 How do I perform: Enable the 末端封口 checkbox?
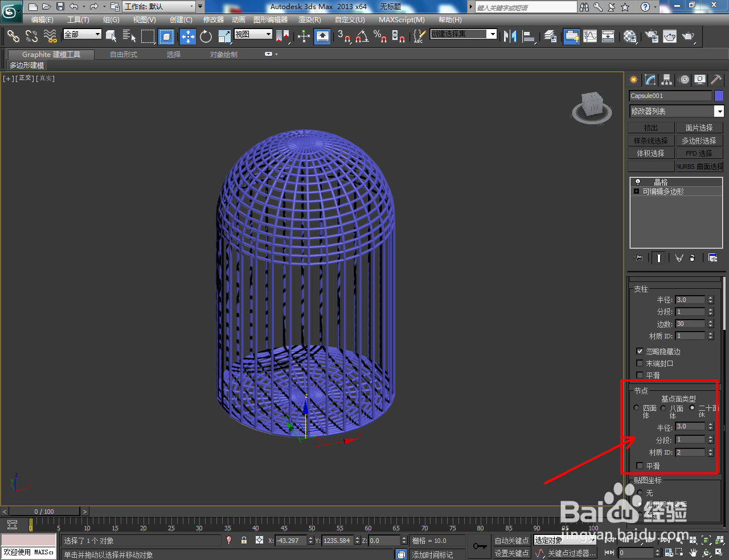pos(640,363)
